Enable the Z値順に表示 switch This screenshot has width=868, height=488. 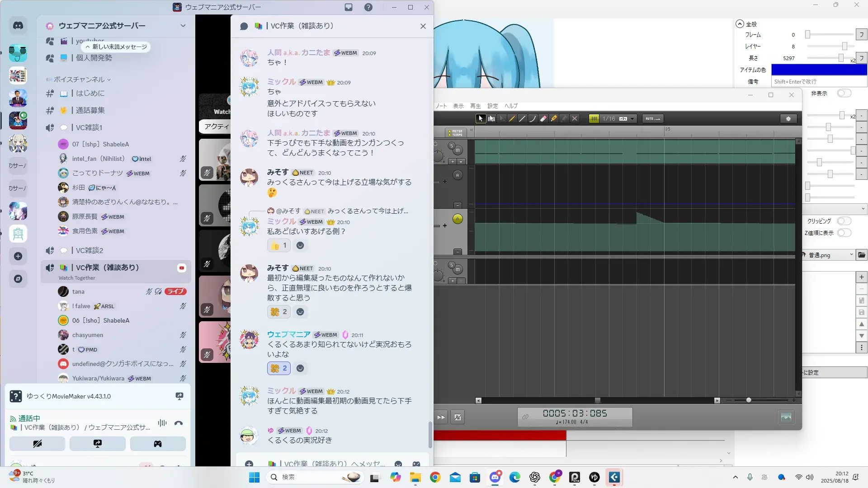[844, 233]
